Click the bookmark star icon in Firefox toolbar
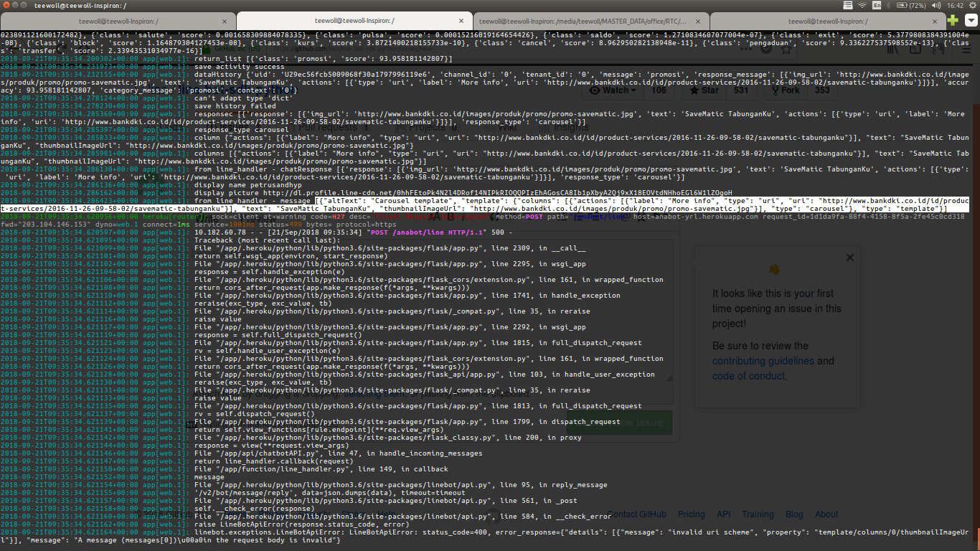 (x=786, y=50)
